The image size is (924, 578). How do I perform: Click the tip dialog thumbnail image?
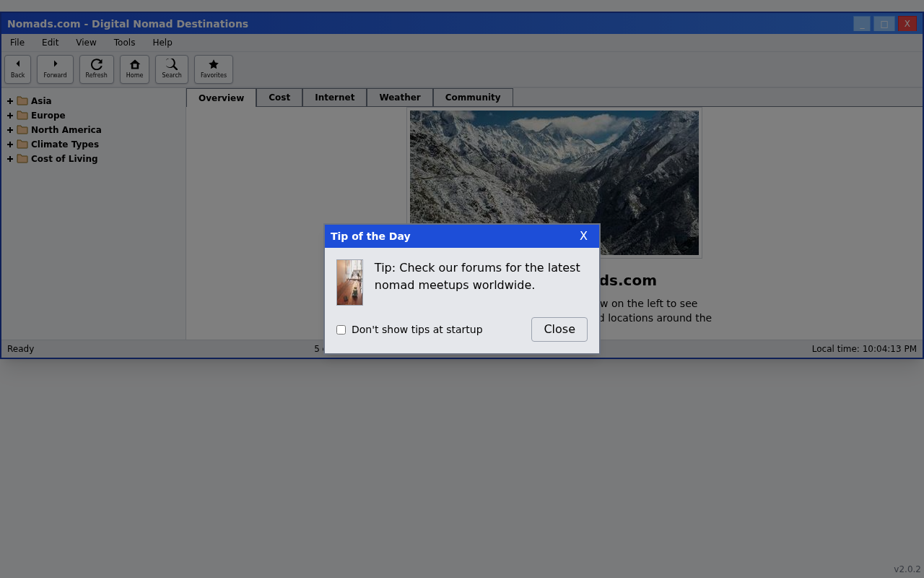pyautogui.click(x=349, y=282)
